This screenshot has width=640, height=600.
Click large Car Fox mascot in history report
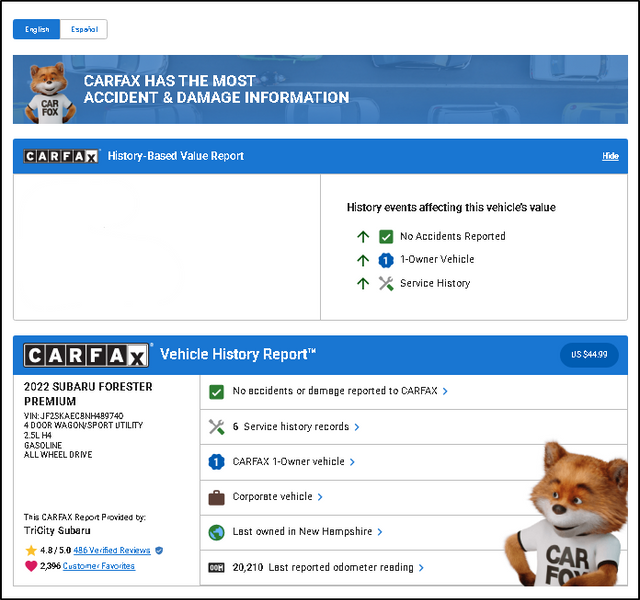tap(567, 513)
